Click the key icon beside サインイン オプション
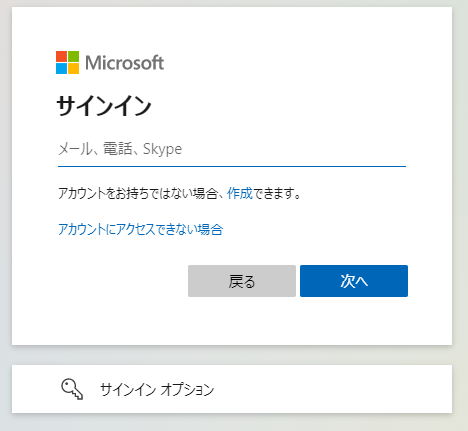The image size is (468, 431). click(x=72, y=389)
